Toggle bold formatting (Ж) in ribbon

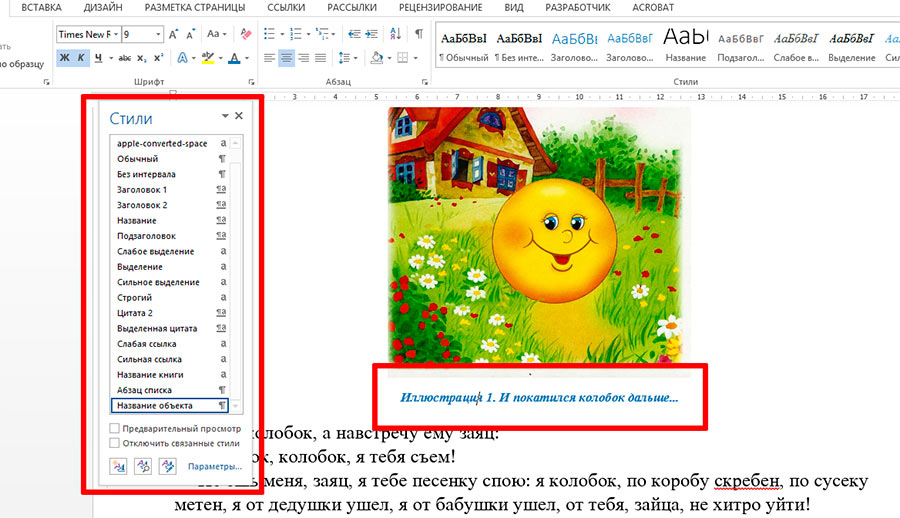click(65, 58)
